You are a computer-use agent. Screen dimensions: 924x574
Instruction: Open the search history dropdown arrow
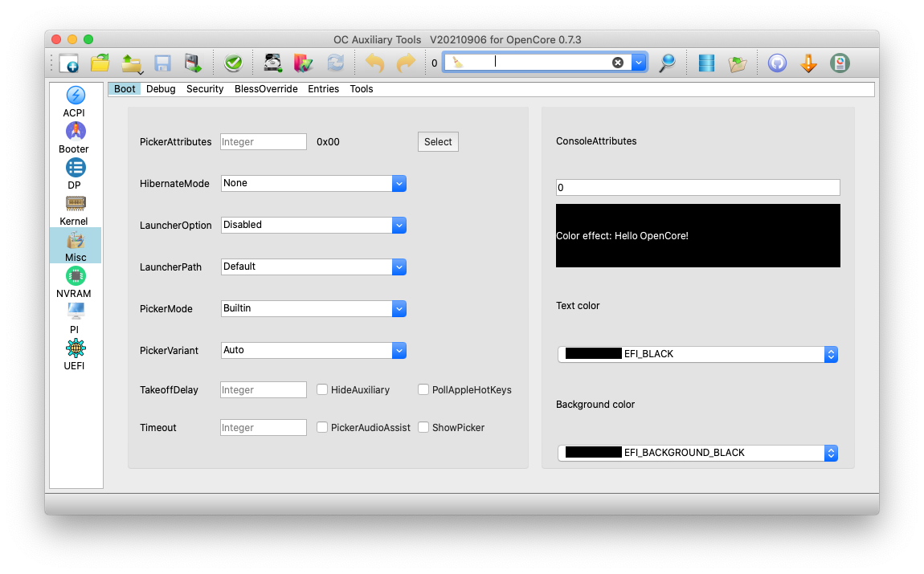639,63
